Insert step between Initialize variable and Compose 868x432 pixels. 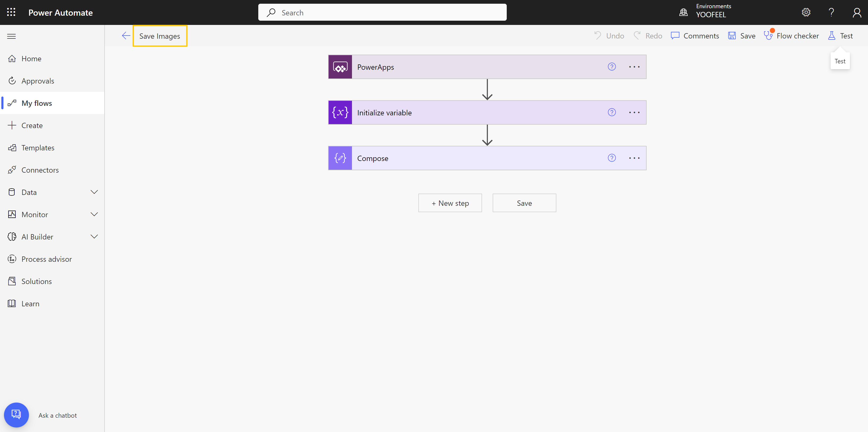click(487, 135)
